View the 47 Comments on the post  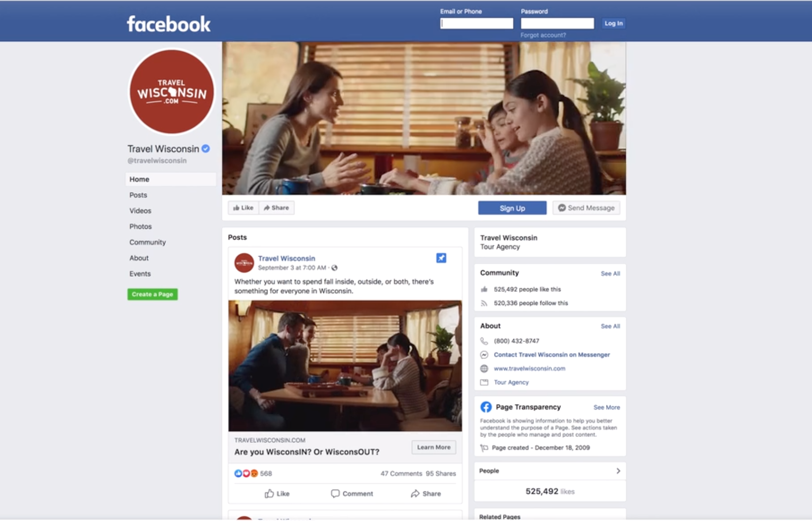(x=401, y=474)
